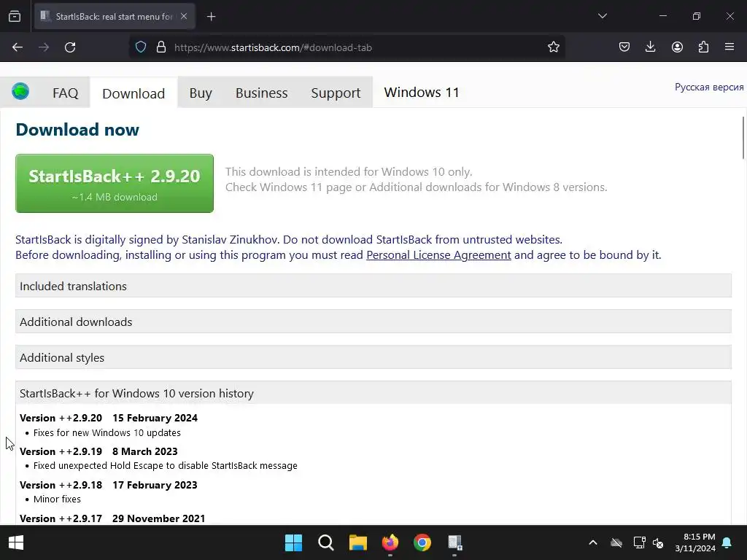Expand the Additional styles section

(x=373, y=357)
